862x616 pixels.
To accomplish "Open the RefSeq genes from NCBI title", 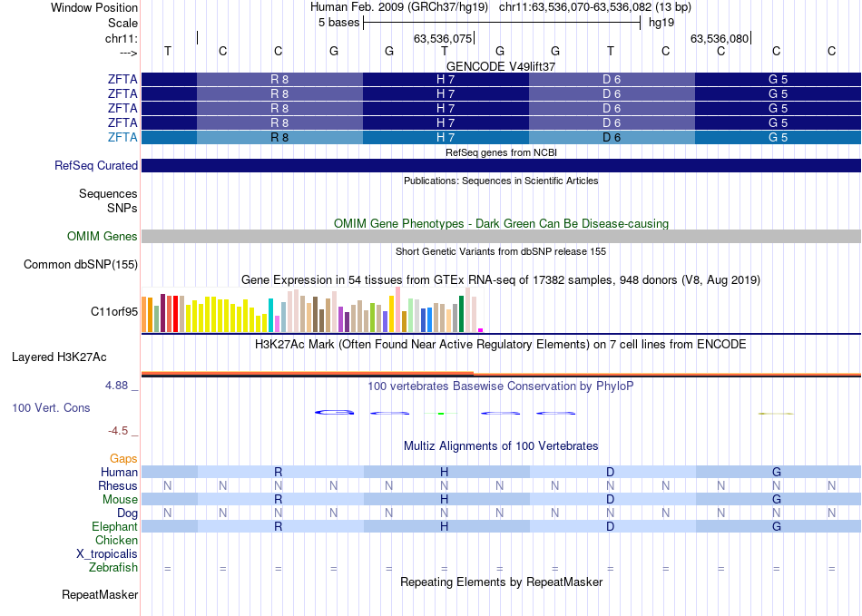I will 501,152.
